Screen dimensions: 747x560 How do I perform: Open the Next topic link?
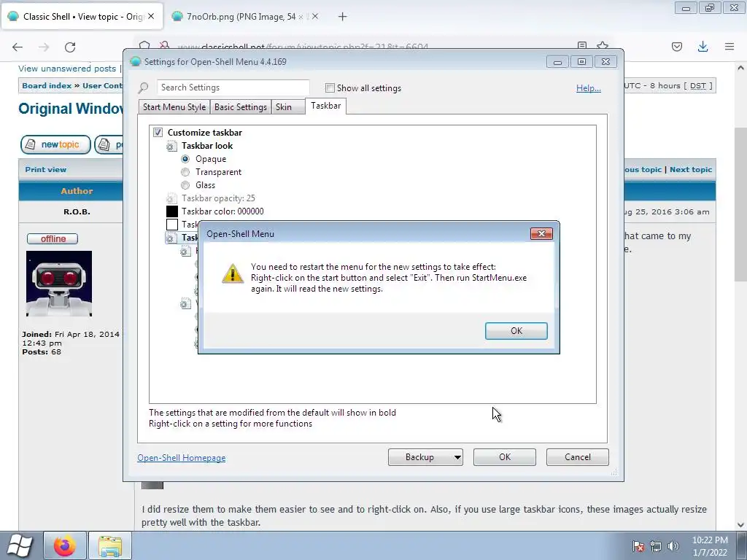(691, 169)
